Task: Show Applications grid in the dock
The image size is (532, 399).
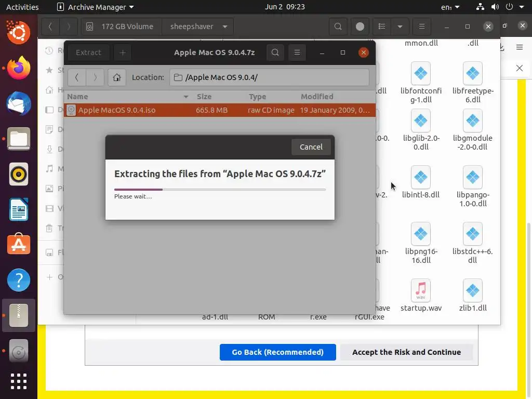Action: pyautogui.click(x=19, y=381)
